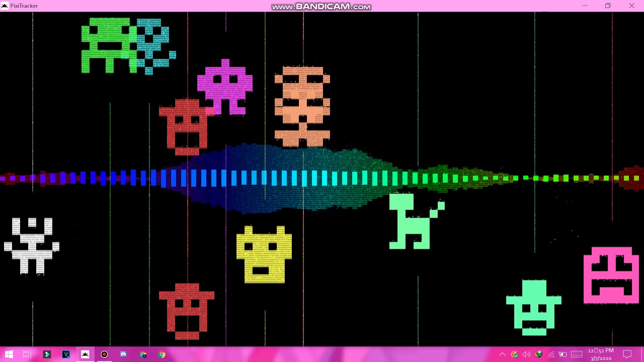
Task: Open the battery power status icon
Action: (563, 354)
